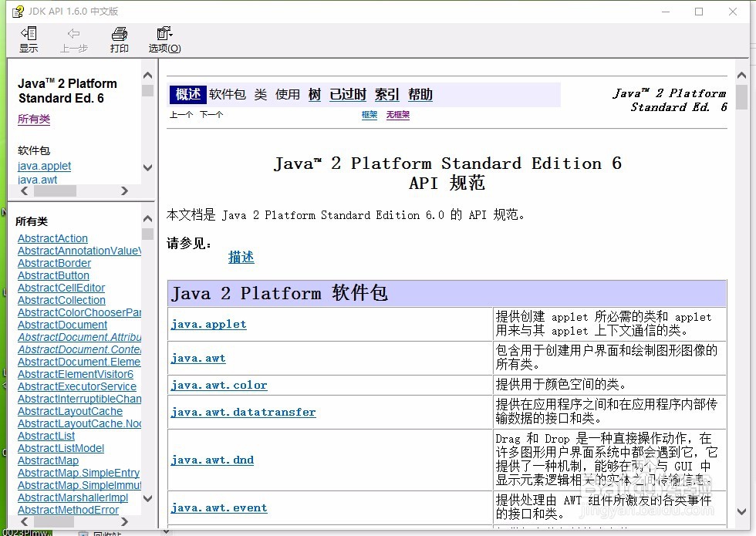756x536 pixels.
Task: Click the class list horizontal scrollbar thumb
Action: (53, 521)
